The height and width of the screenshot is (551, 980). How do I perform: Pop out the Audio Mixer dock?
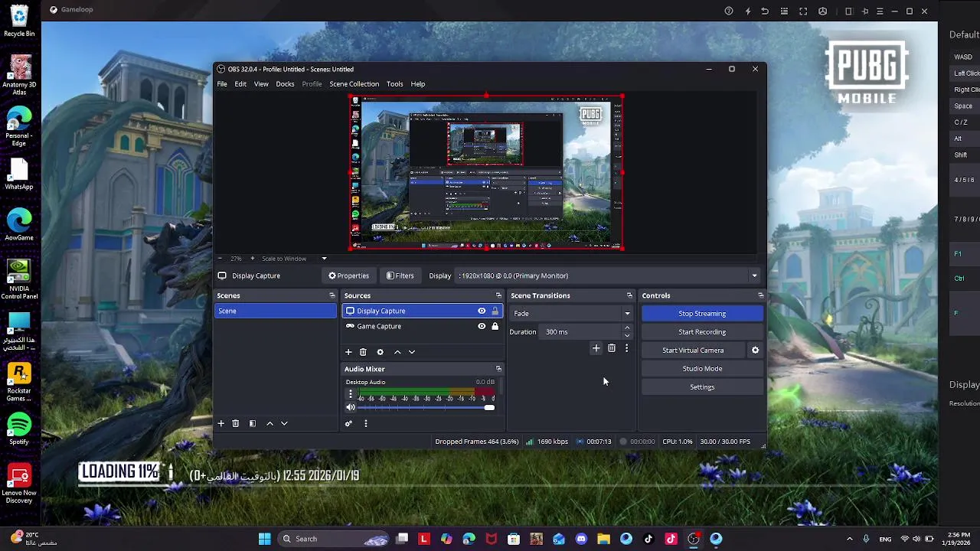click(498, 369)
